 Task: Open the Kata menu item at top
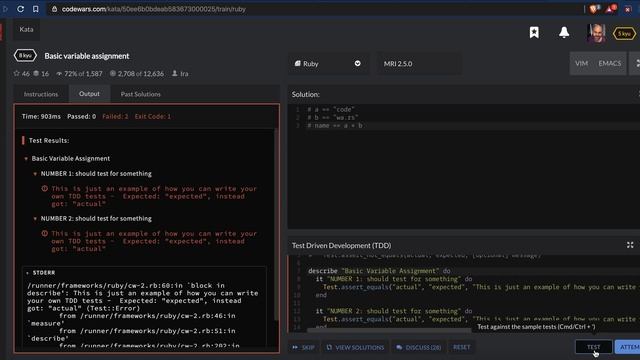point(26,29)
